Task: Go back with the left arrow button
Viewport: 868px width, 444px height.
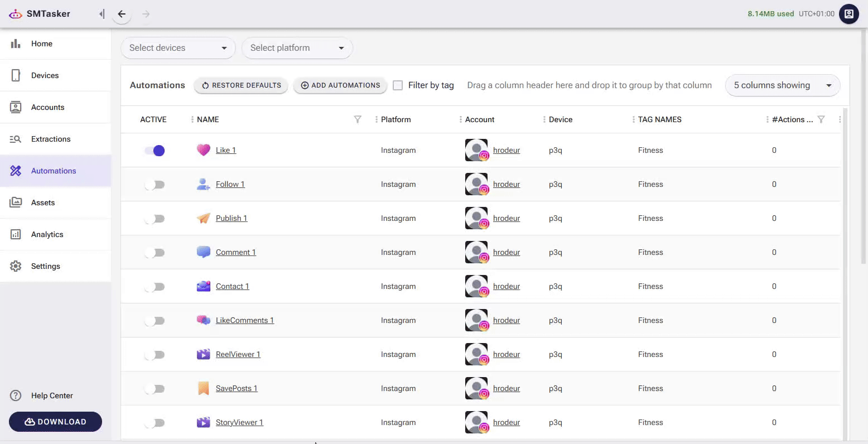Action: point(122,14)
